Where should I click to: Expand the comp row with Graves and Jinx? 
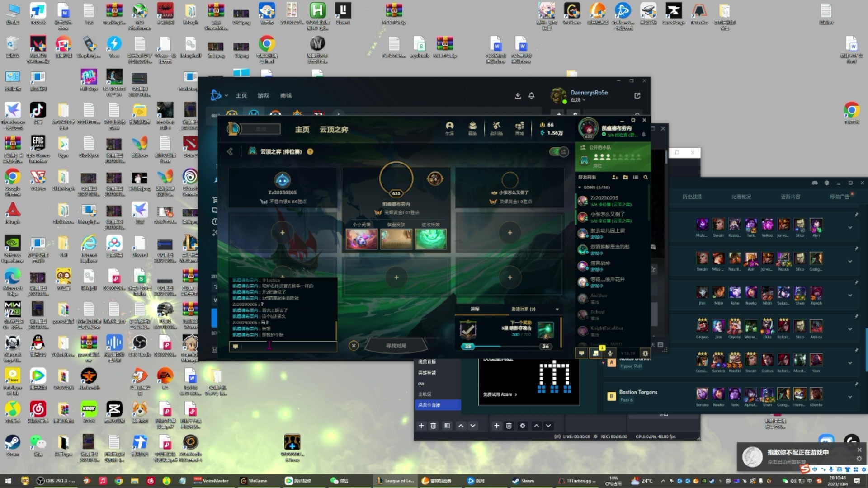coord(850,329)
